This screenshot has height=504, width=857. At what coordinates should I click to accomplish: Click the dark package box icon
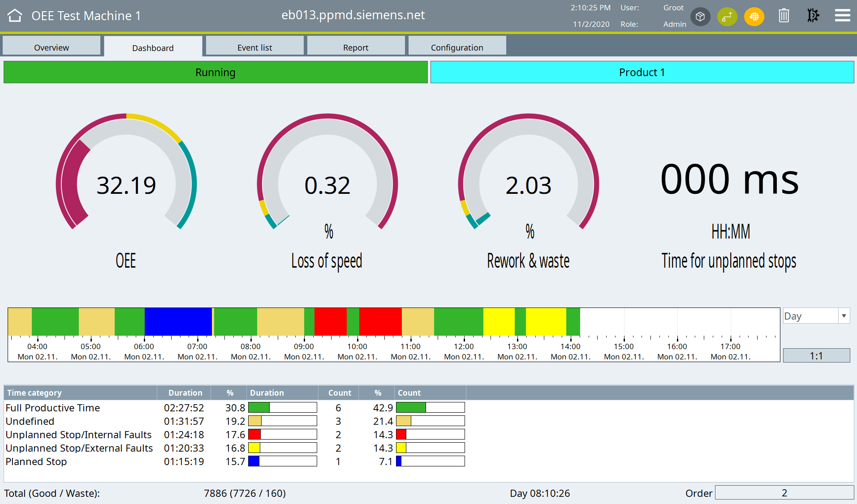tap(700, 17)
